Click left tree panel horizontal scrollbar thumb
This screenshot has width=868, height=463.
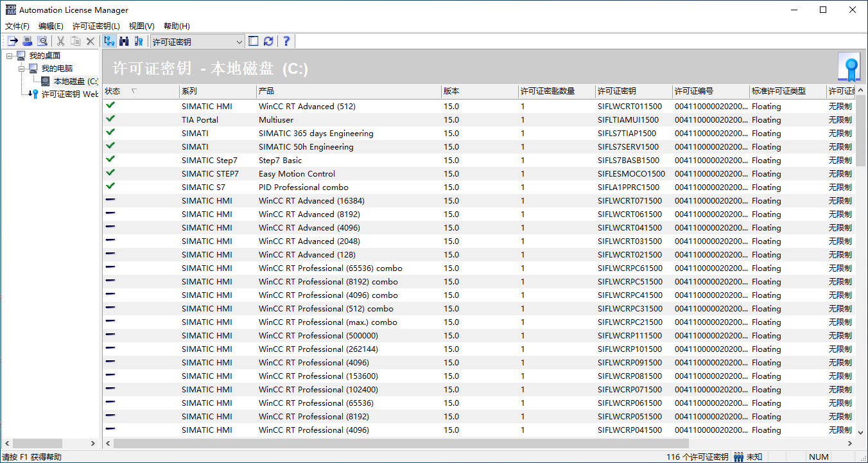click(37, 443)
